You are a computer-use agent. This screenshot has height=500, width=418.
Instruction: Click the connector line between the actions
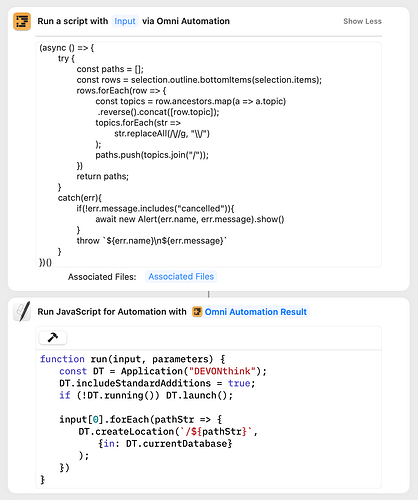(209, 294)
